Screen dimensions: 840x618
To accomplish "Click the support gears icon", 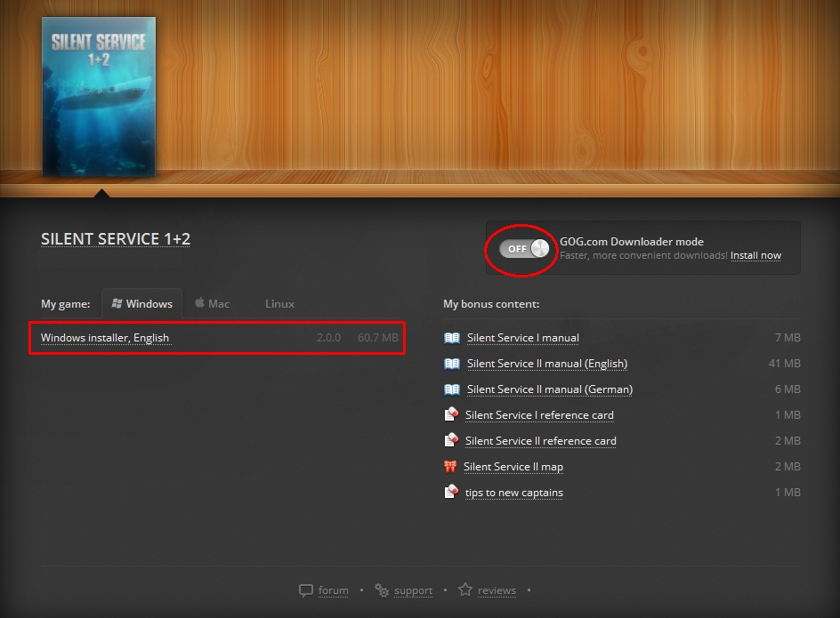I will click(x=382, y=590).
